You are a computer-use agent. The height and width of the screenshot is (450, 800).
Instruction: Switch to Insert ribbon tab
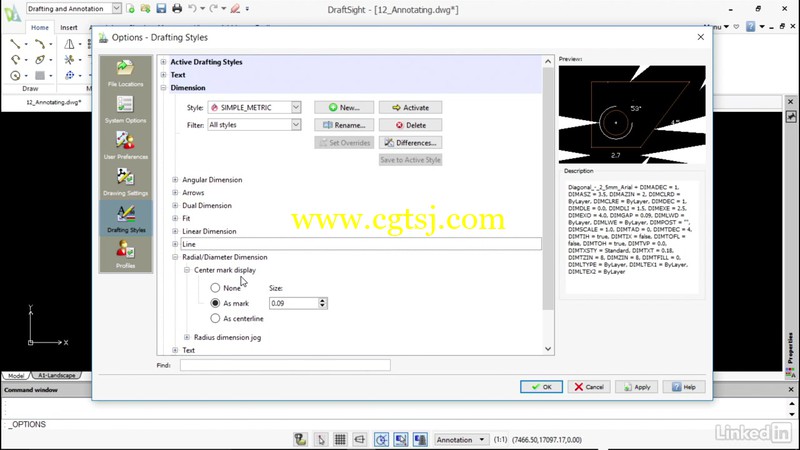(x=69, y=28)
